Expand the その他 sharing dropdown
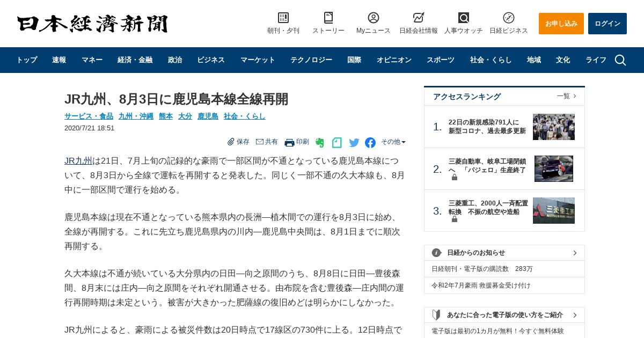The height and width of the screenshot is (338, 644). (393, 142)
